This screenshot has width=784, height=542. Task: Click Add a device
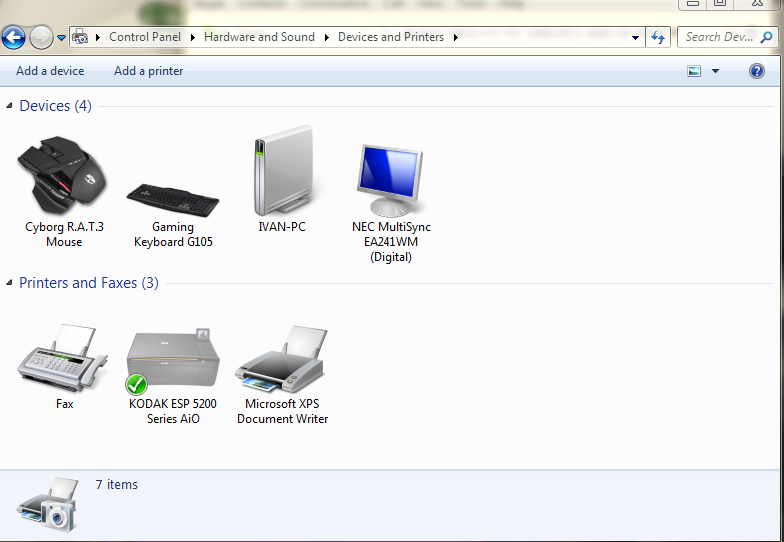(50, 71)
